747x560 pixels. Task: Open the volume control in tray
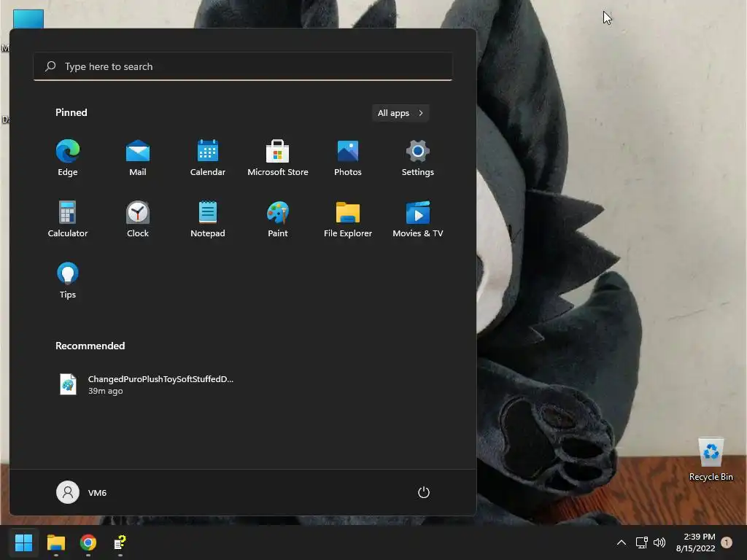point(659,542)
